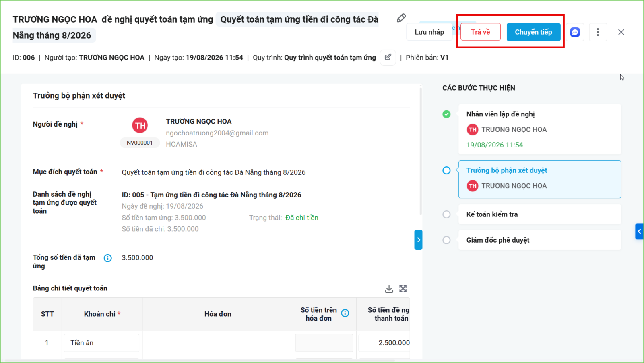This screenshot has width=644, height=363.
Task: Select the Giám đốc phê duyệt step
Action: pyautogui.click(x=540, y=240)
